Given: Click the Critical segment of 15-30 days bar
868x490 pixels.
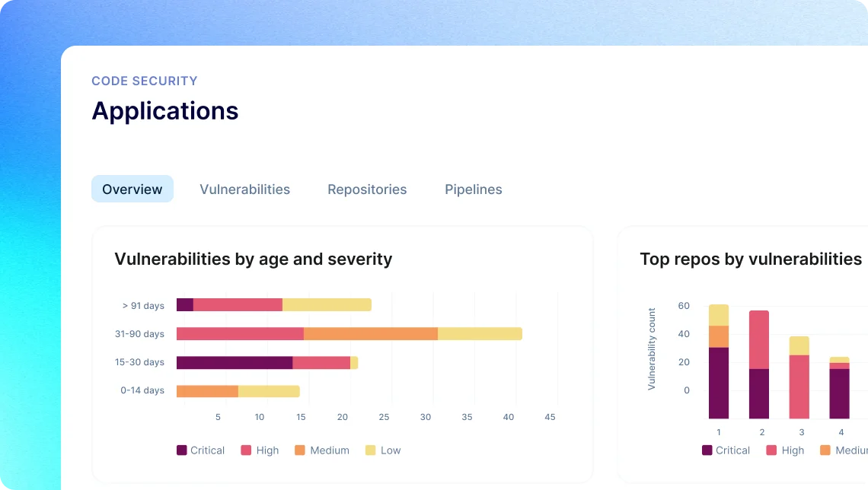Looking at the screenshot, I should [x=235, y=362].
